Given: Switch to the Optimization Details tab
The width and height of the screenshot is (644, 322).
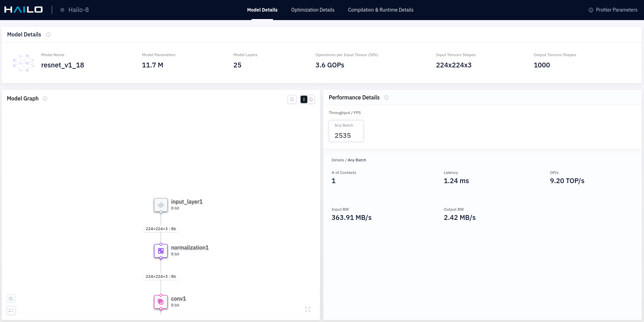Looking at the screenshot, I should pos(312,10).
